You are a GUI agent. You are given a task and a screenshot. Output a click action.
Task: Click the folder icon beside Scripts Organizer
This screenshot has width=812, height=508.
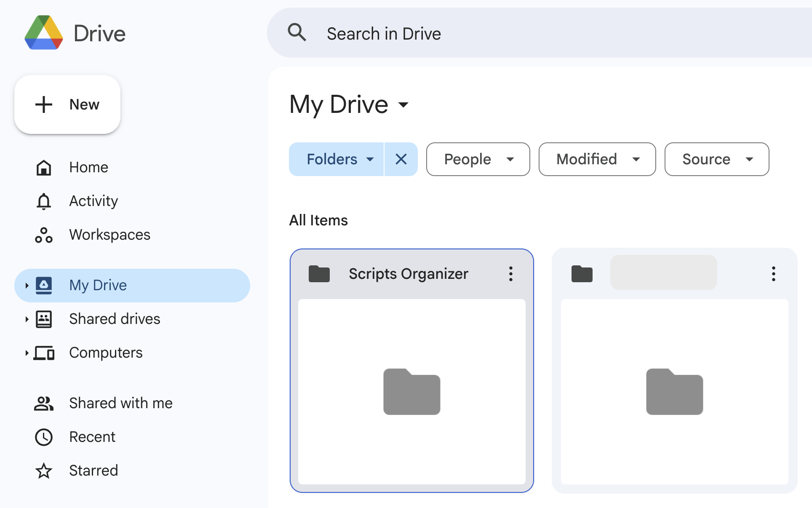[x=319, y=274]
